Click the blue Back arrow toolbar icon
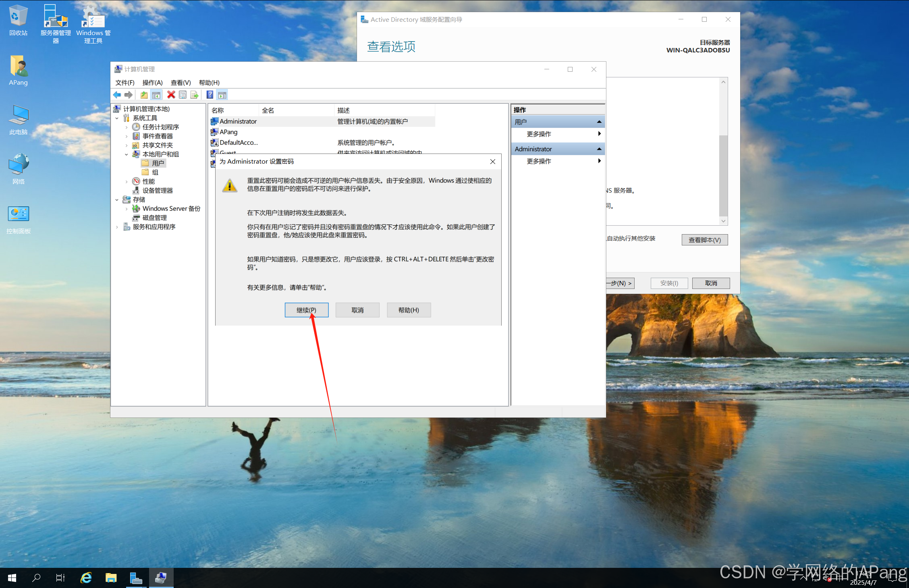Image resolution: width=909 pixels, height=588 pixels. tap(117, 95)
